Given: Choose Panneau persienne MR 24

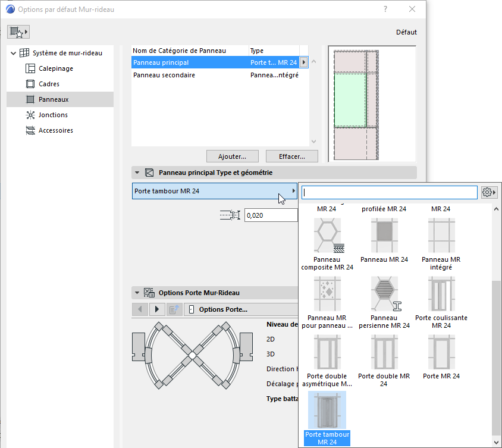Looking at the screenshot, I should point(384,303).
